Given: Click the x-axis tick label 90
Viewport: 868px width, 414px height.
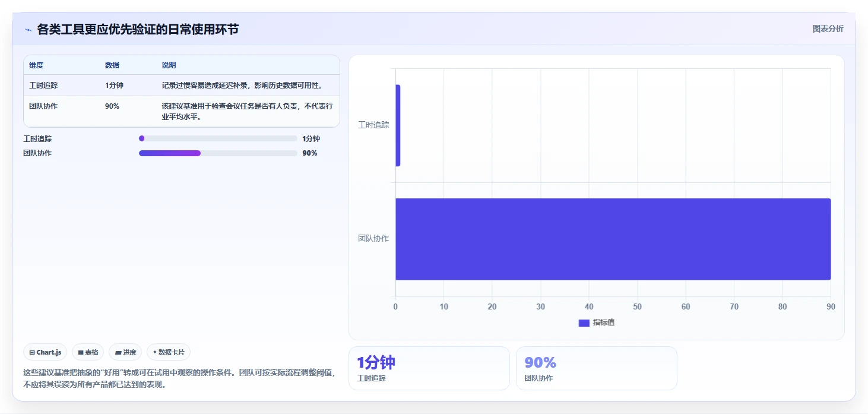Looking at the screenshot, I should pyautogui.click(x=831, y=307).
